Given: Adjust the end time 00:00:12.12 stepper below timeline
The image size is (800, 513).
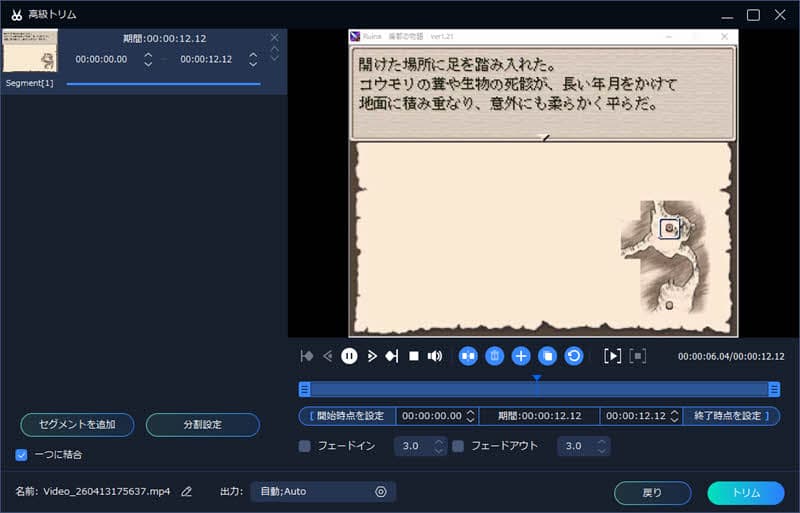Looking at the screenshot, I should (x=674, y=416).
